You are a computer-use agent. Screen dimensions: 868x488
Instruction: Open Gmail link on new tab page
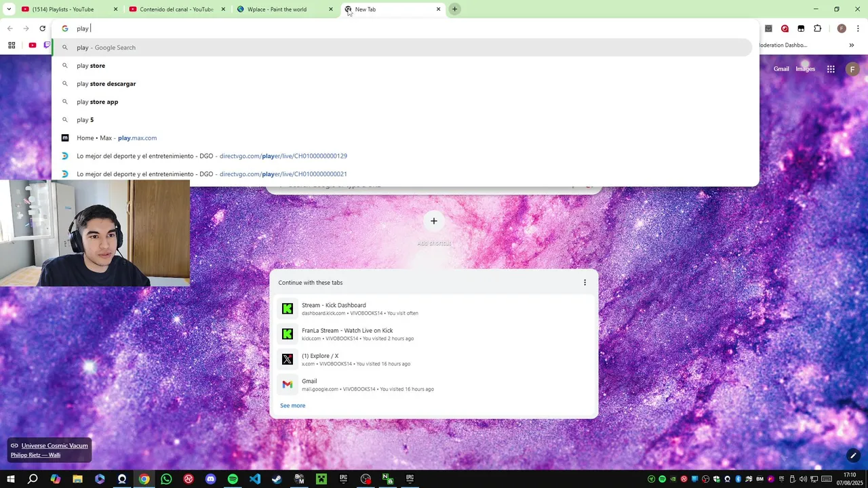(781, 69)
